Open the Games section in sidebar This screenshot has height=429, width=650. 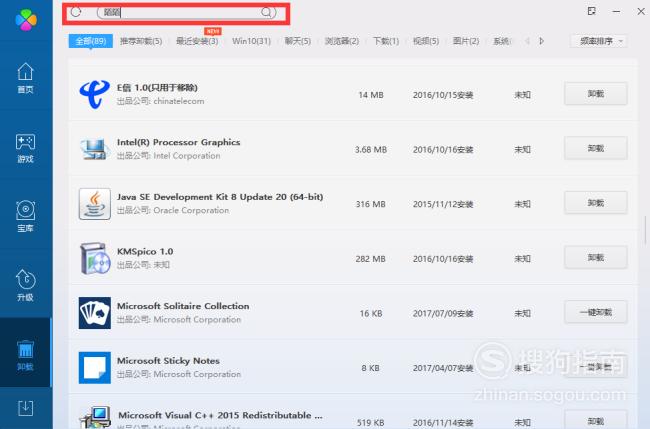point(25,148)
